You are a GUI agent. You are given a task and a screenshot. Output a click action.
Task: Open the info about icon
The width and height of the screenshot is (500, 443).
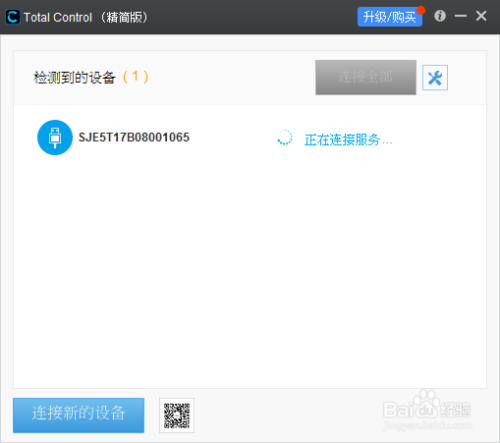point(440,16)
